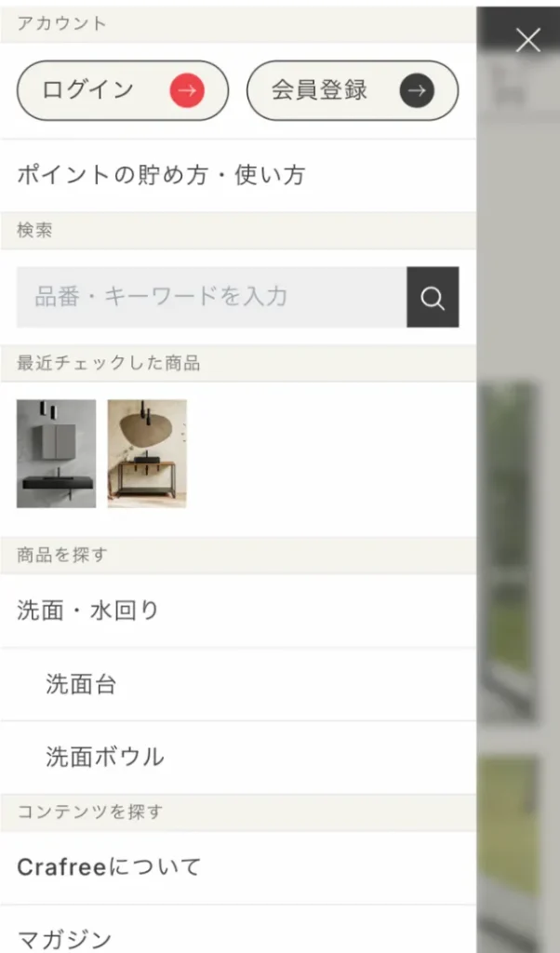
Task: Expand the 洗面・水回り category
Action: click(x=238, y=611)
